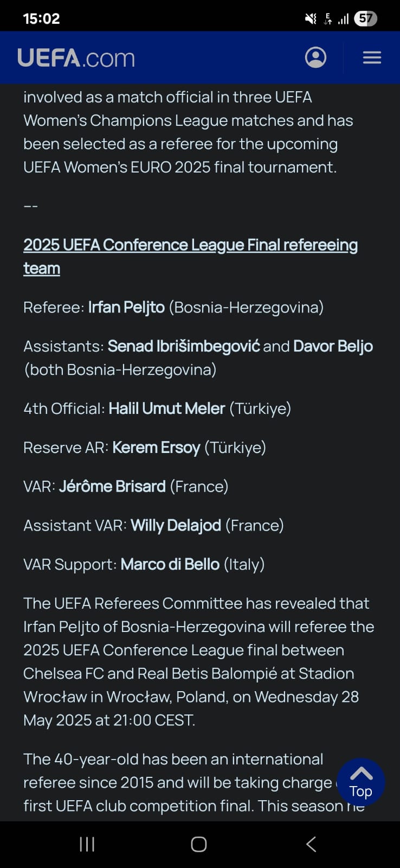Tap VAR Support name Marco di Bello

click(x=170, y=564)
